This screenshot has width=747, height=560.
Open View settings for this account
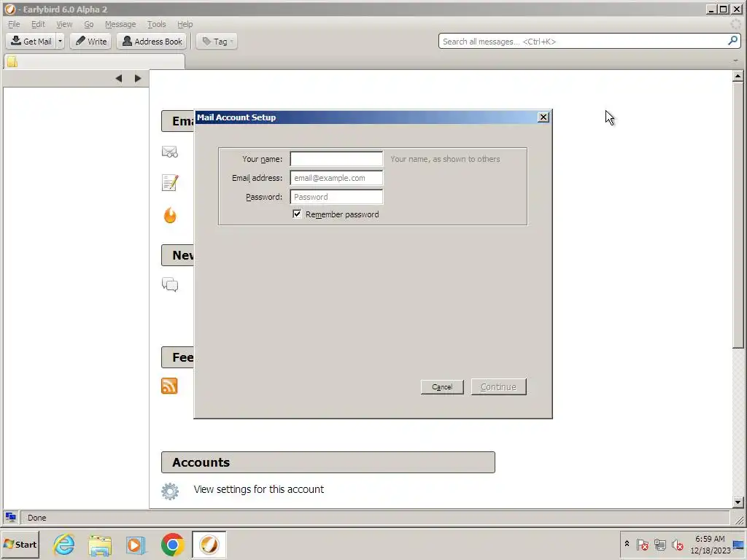(x=259, y=489)
